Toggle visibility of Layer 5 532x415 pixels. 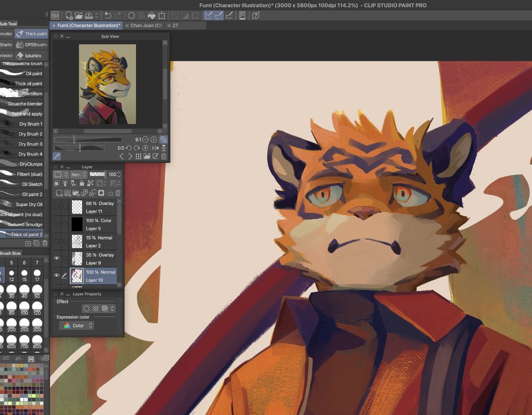(57, 224)
